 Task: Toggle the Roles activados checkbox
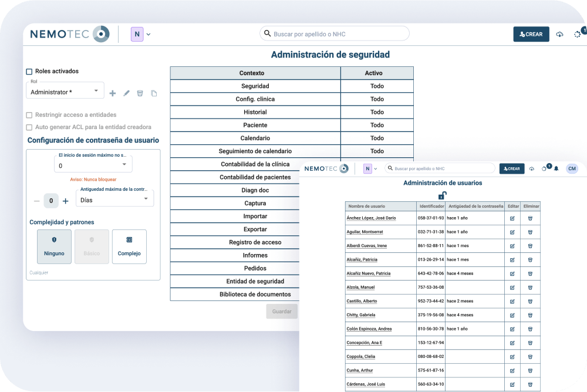click(29, 72)
